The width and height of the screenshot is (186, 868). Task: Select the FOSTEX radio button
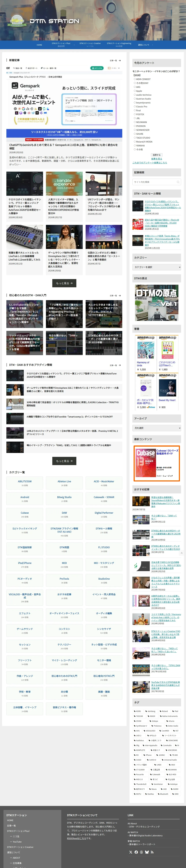point(135,114)
